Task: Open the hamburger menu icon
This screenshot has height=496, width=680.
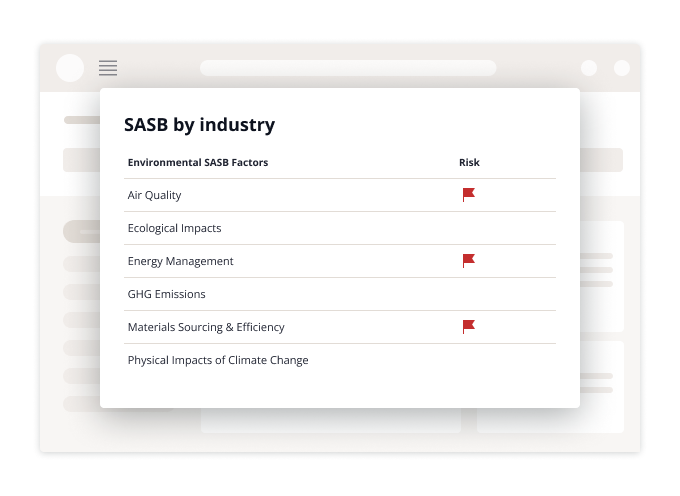Action: (x=108, y=68)
